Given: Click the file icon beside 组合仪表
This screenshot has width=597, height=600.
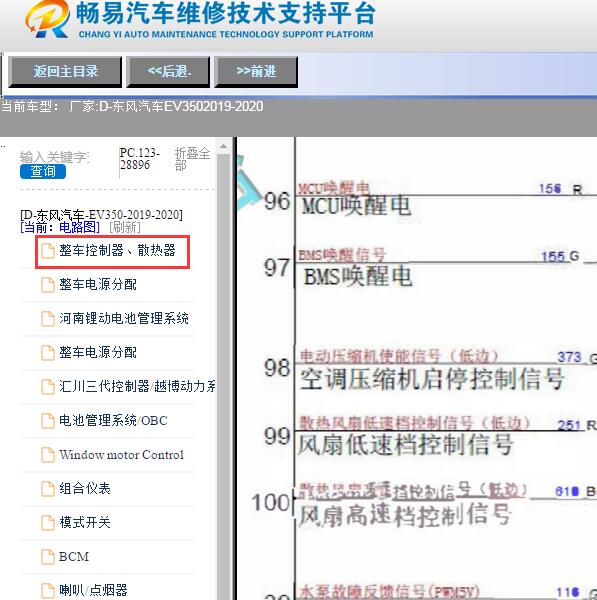Looking at the screenshot, I should tap(48, 489).
